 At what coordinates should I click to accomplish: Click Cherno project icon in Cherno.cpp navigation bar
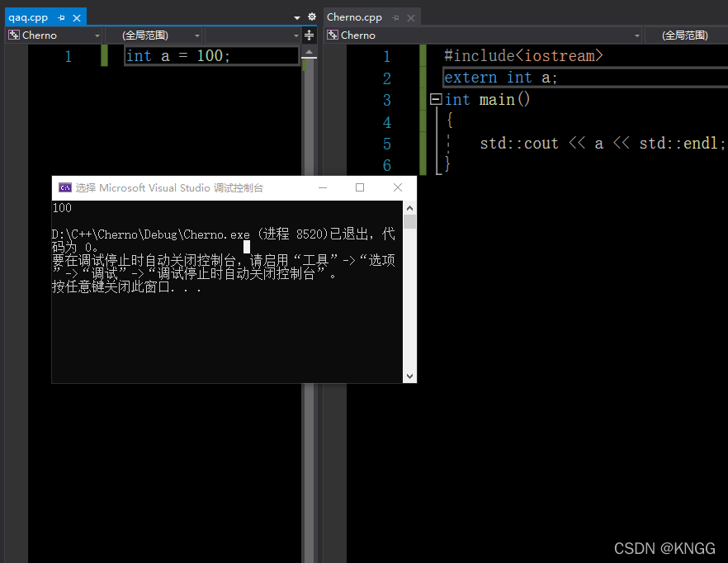[x=333, y=35]
